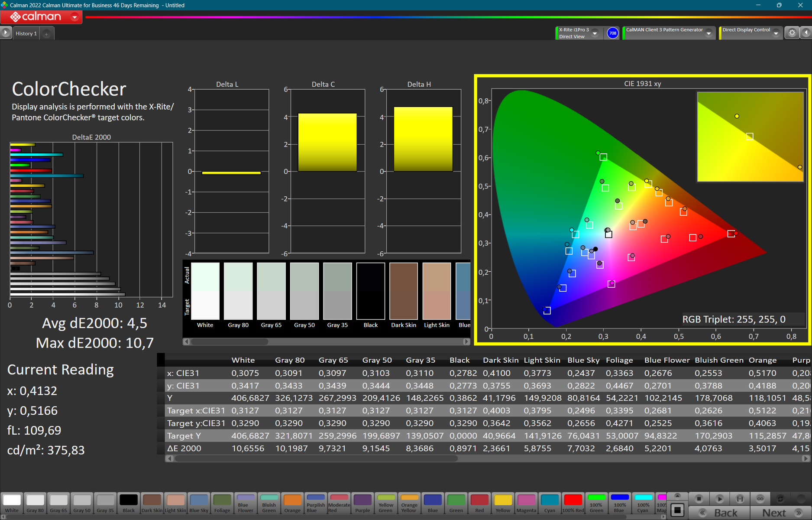This screenshot has width=812, height=520.
Task: Select the History 1 tab
Action: [26, 33]
